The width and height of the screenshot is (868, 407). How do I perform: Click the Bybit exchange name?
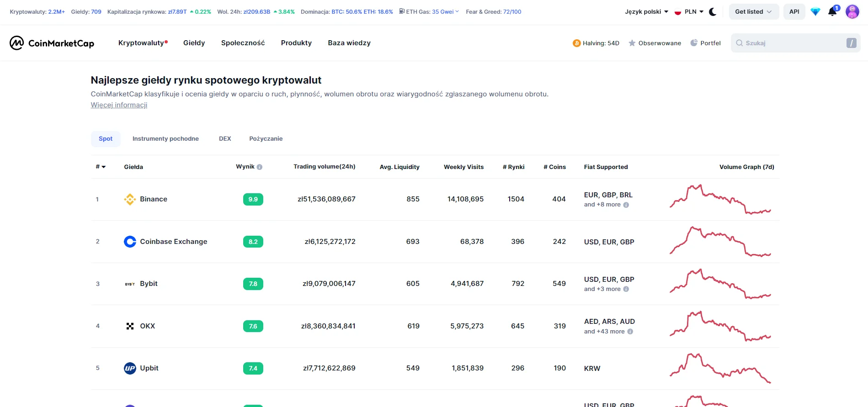[x=149, y=284]
